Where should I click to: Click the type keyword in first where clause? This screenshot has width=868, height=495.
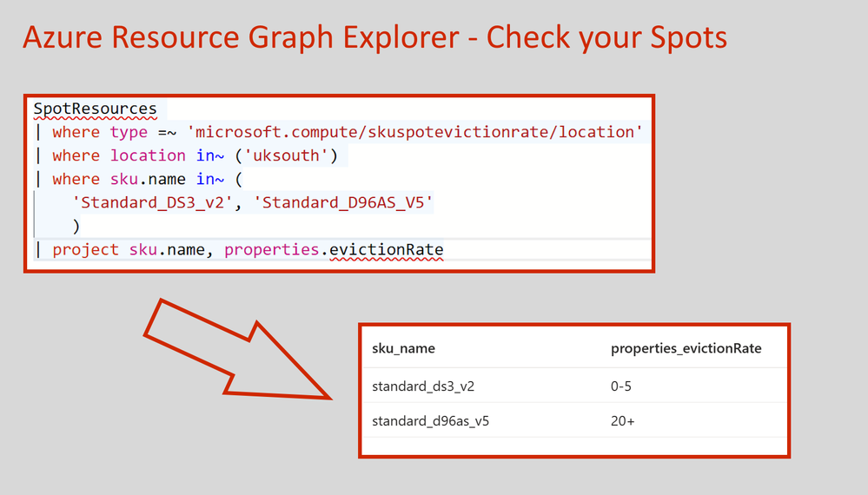point(129,132)
